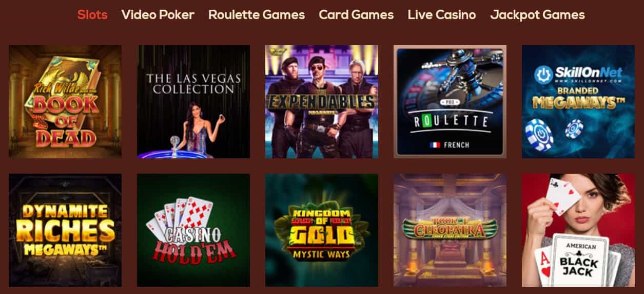Click the SkillOnNet power logo
The height and width of the screenshot is (294, 644).
543,75
